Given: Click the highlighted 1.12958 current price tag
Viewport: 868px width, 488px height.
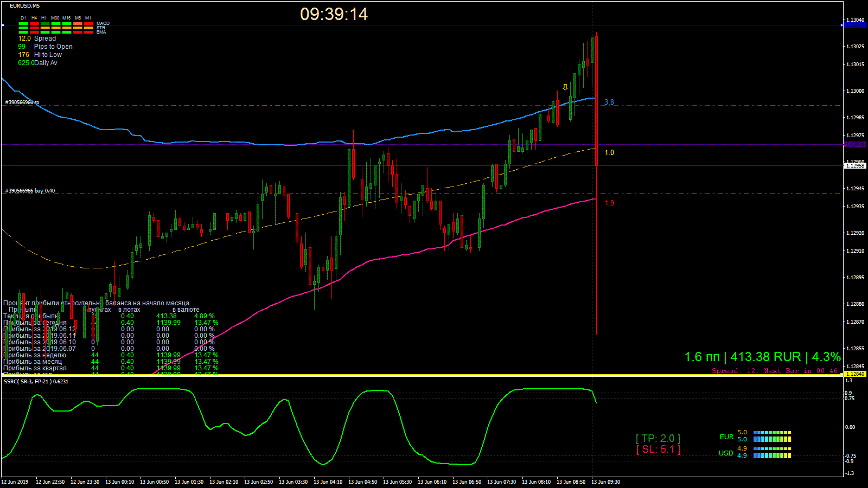Looking at the screenshot, I should [856, 166].
